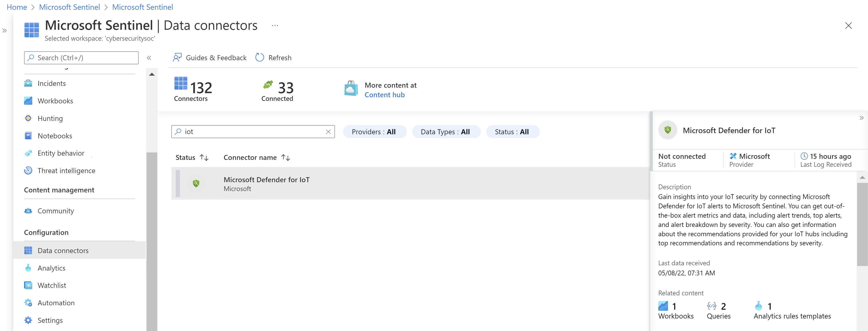Click the Analytics flask icon
868x331 pixels.
click(x=28, y=268)
